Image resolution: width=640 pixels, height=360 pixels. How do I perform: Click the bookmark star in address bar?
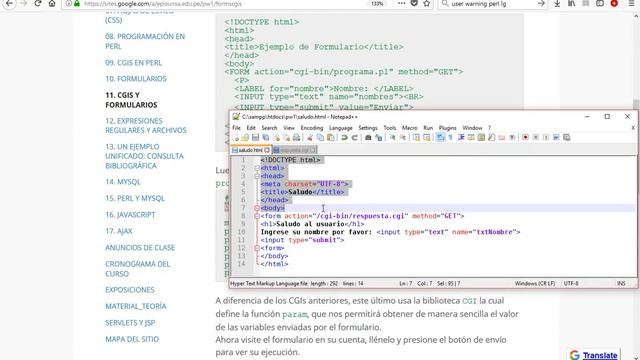coord(427,3)
